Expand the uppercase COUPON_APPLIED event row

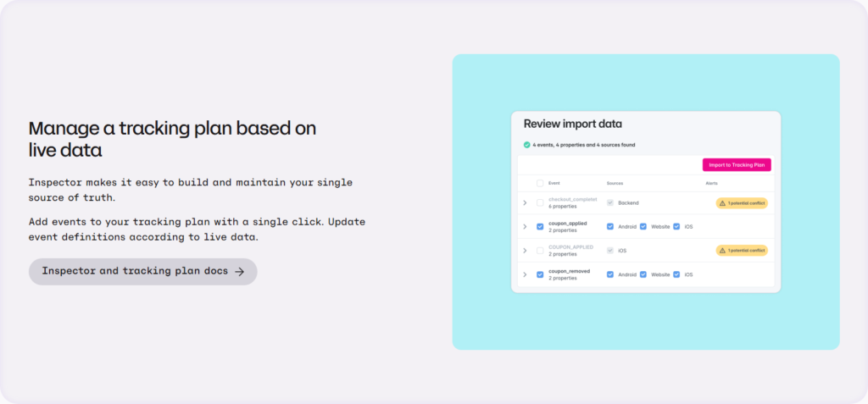[525, 251]
